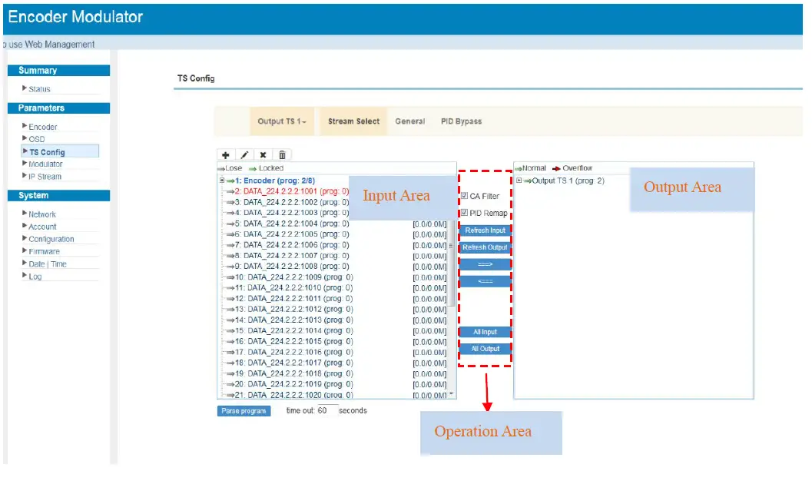Click the time out seconds field

pyautogui.click(x=327, y=410)
